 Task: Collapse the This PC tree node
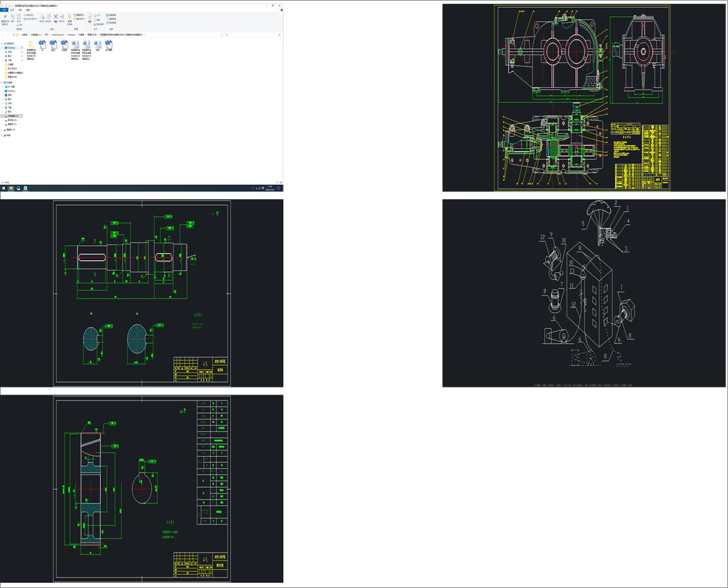pyautogui.click(x=1, y=83)
